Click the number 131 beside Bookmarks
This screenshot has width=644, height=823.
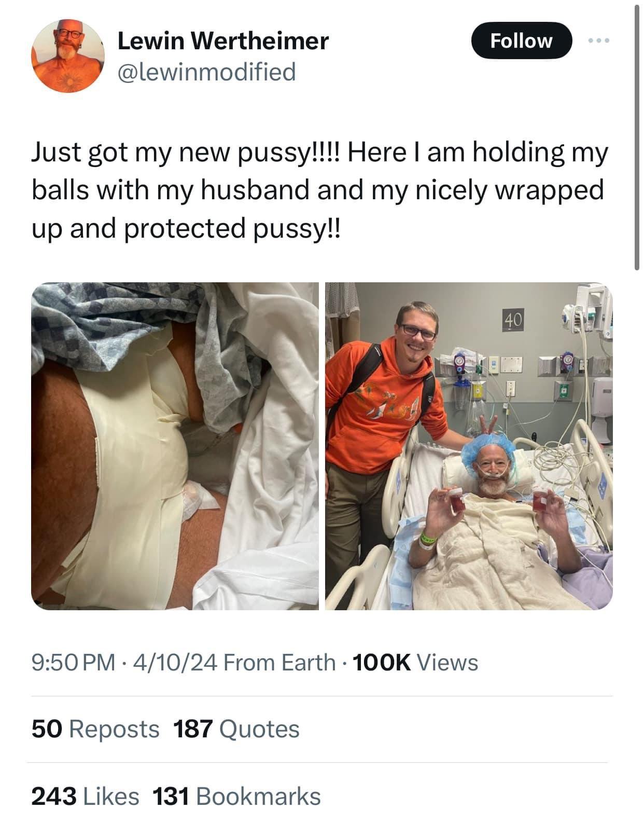point(171,796)
